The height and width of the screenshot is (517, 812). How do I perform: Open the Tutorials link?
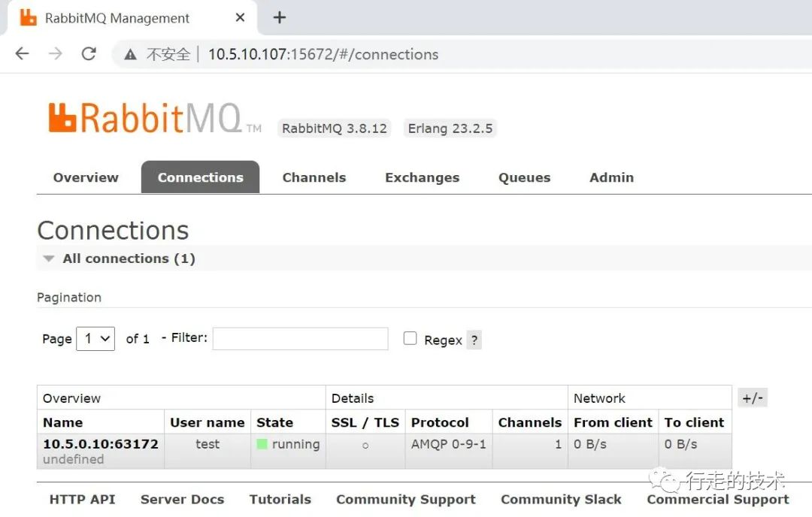click(x=280, y=500)
